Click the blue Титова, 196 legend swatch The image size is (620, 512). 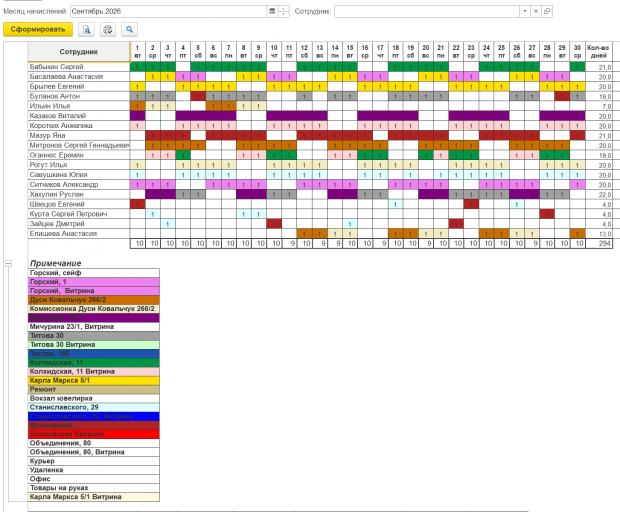(x=94, y=353)
